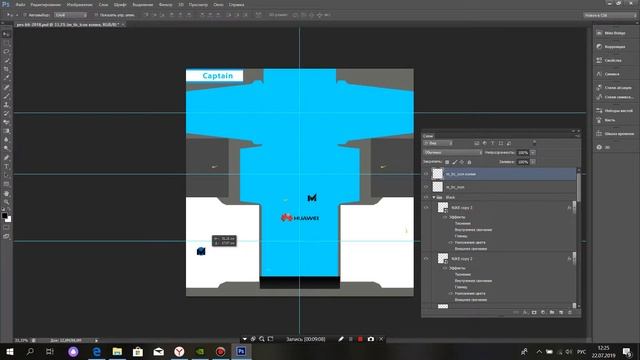The image size is (640, 360).
Task: Open the 3D panel icon
Action: pyautogui.click(x=599, y=147)
